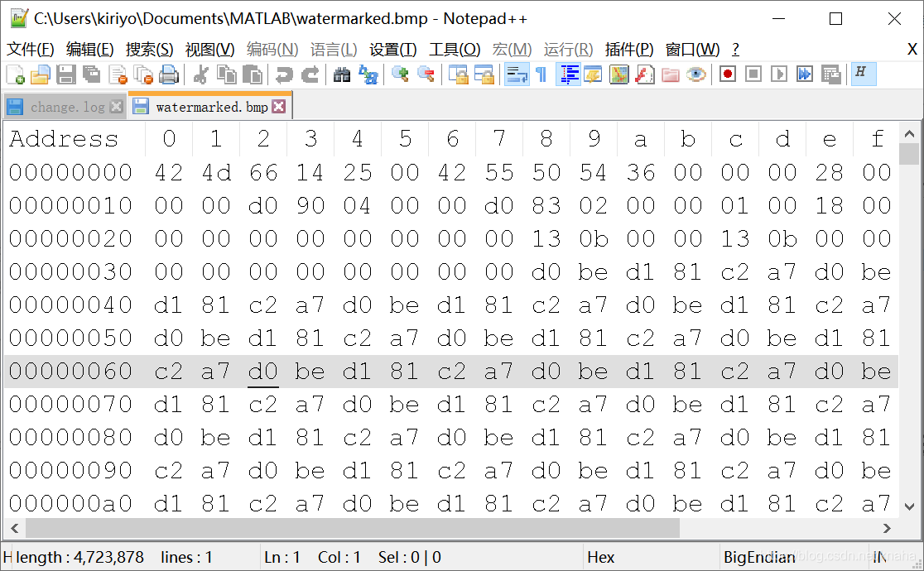The width and height of the screenshot is (924, 571).
Task: Toggle the monitoring eye icon
Action: click(696, 74)
